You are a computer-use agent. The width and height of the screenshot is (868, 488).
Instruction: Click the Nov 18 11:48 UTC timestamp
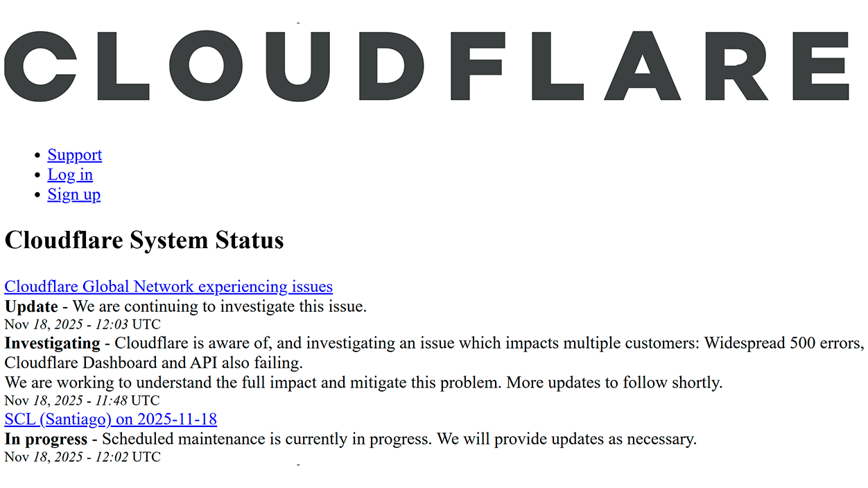tap(82, 400)
